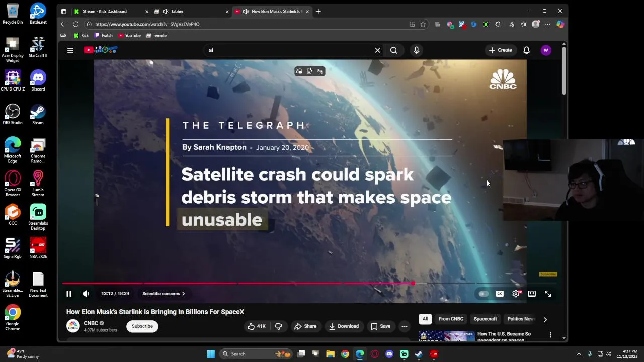This screenshot has height=362, width=644.
Task: Open the CNBC channel name link
Action: coord(91,323)
